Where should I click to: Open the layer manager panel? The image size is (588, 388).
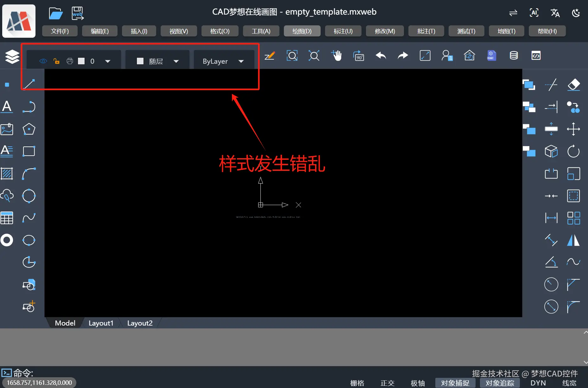(12, 56)
